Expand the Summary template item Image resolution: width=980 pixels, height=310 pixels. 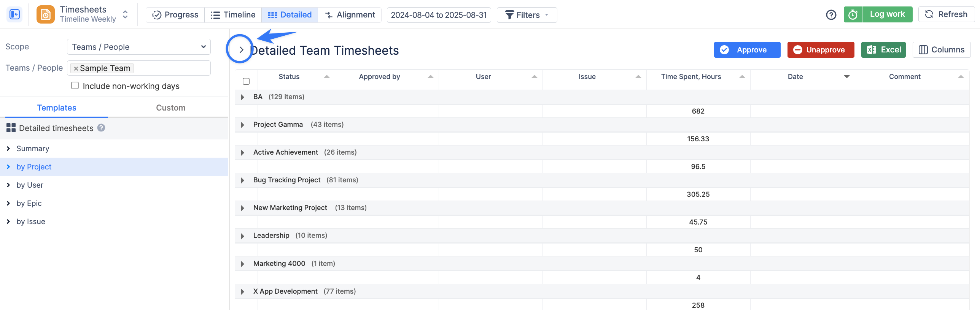coord(8,149)
